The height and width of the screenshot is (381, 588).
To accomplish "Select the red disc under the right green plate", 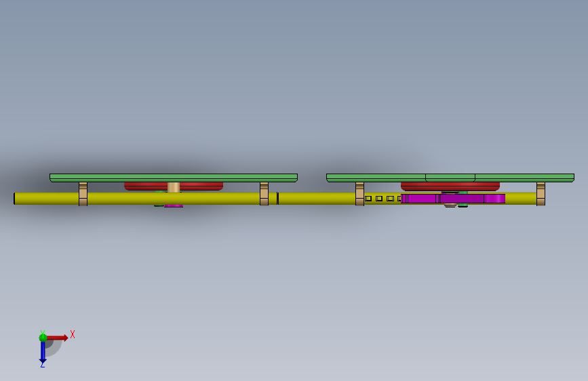I will point(450,186).
